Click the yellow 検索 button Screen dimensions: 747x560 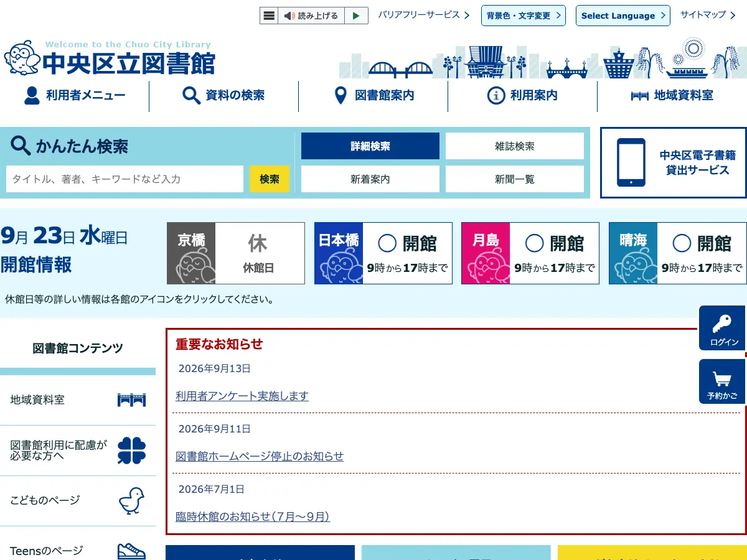(270, 179)
